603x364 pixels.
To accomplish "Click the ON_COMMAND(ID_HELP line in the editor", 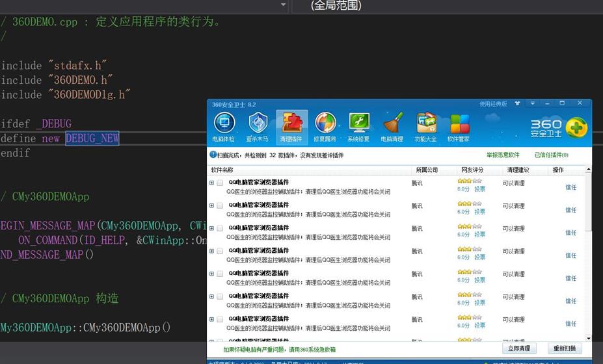I will [x=111, y=240].
